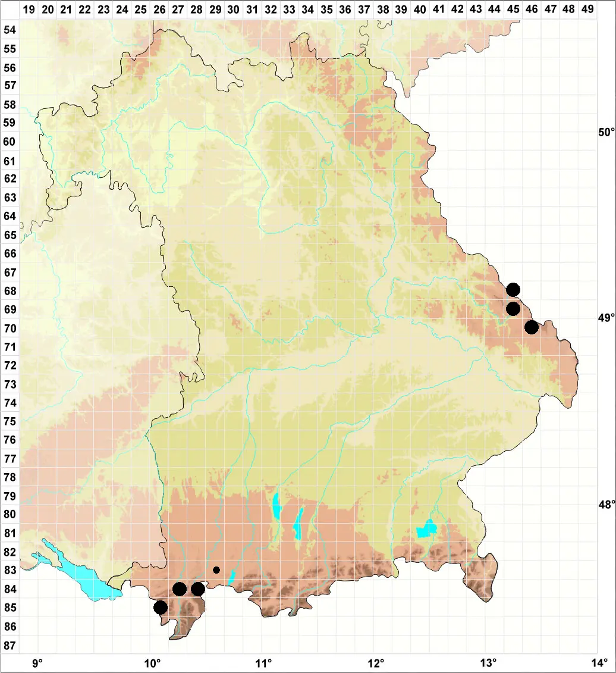Click the small black dot in row 83
Image resolution: width=616 pixels, height=673 pixels.
pos(216,570)
